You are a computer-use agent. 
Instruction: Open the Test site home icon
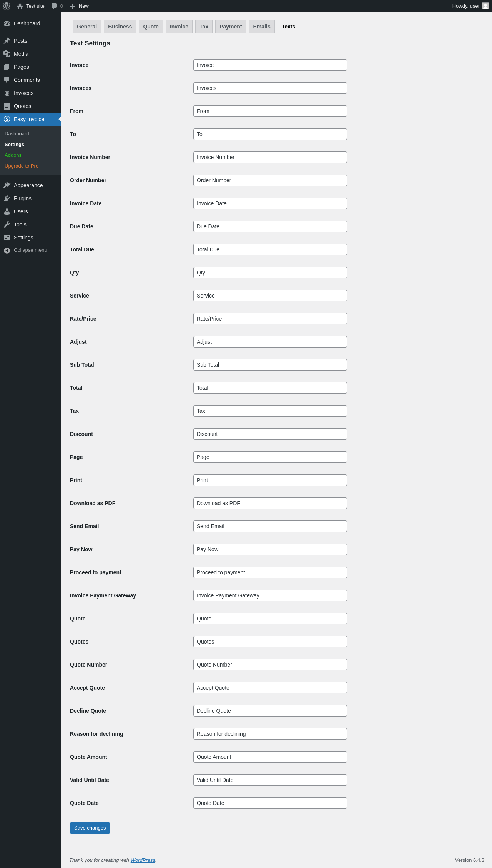pyautogui.click(x=20, y=6)
